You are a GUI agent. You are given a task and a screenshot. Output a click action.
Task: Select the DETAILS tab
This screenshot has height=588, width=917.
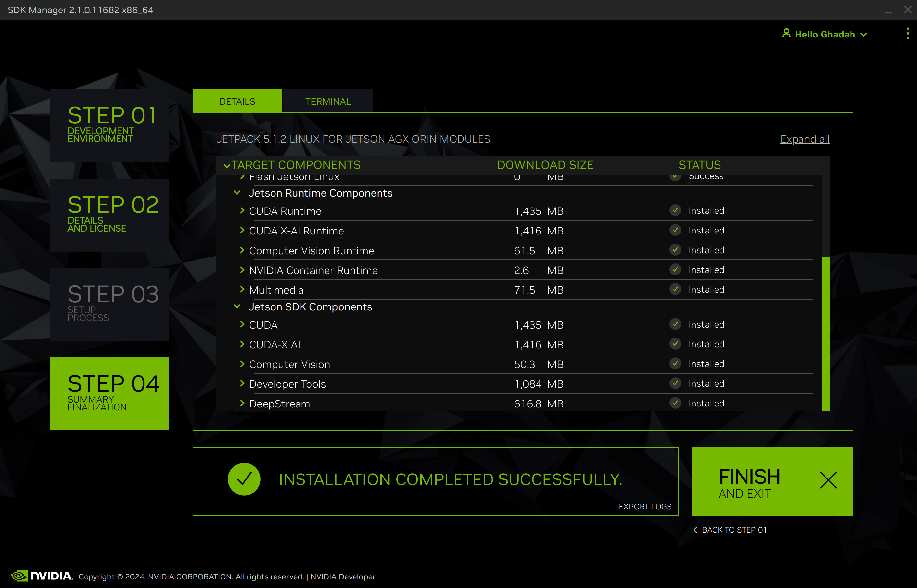237,101
